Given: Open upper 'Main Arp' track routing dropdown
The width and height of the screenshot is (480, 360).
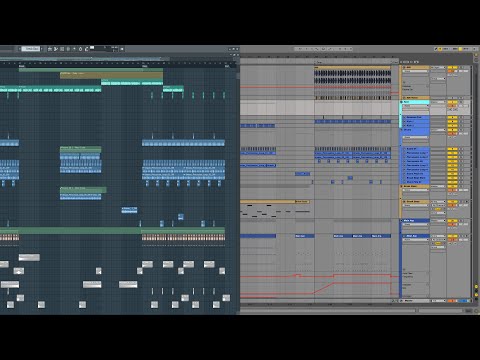Looking at the screenshot, I should tap(438, 221).
